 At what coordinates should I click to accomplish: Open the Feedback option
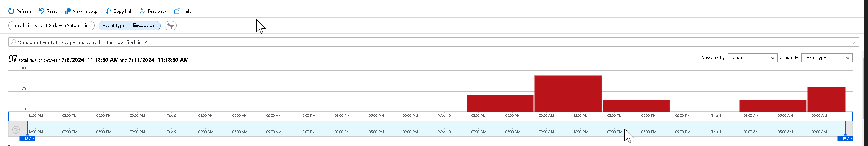(153, 11)
